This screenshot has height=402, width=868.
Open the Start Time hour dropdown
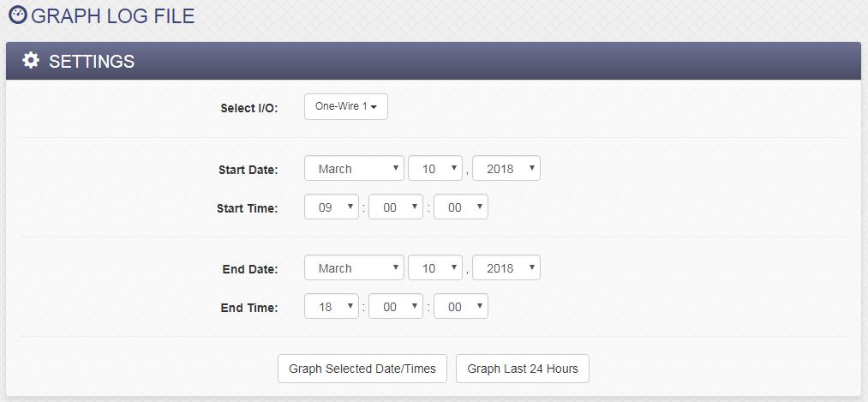coord(332,207)
